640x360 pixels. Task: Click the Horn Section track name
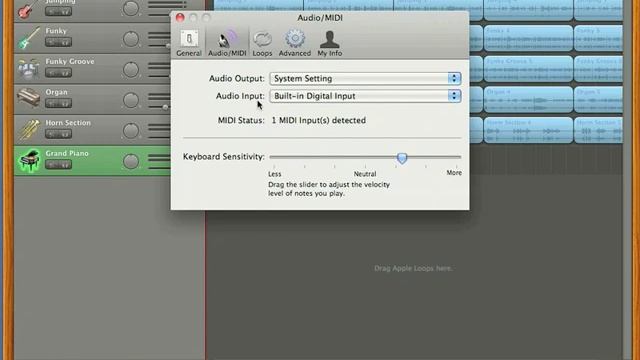[x=68, y=122]
